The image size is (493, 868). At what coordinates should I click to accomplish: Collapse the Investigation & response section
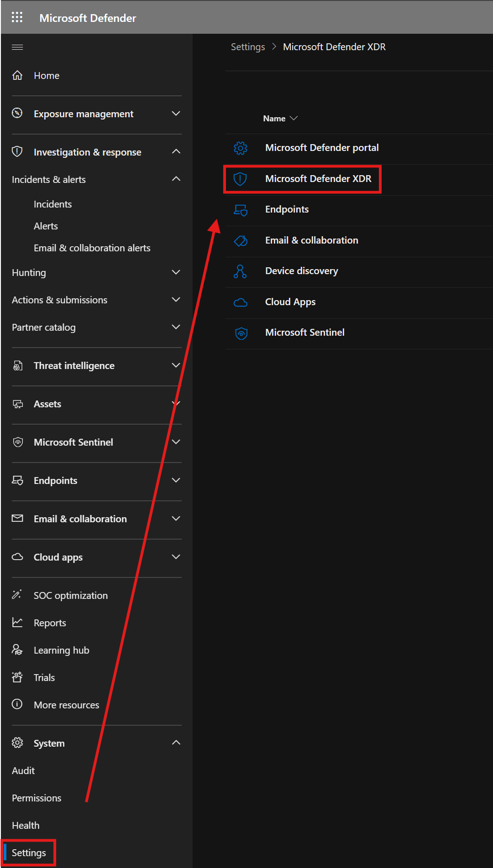(x=176, y=151)
